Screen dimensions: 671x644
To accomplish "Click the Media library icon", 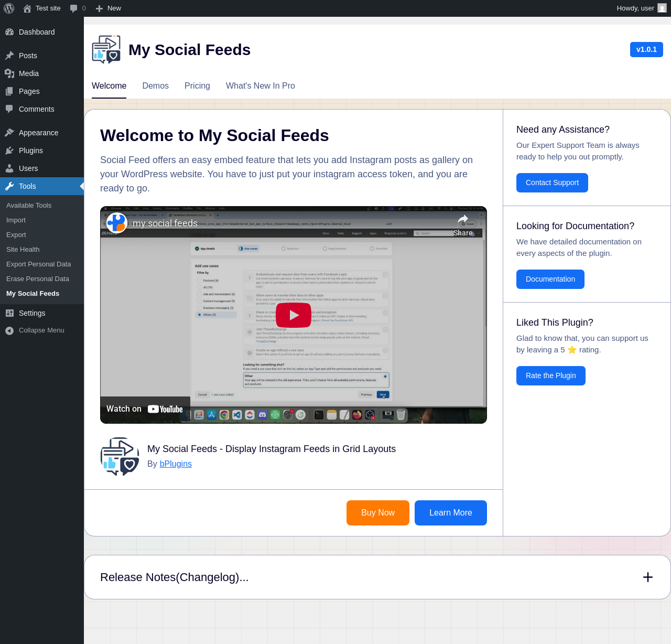I will click(9, 73).
